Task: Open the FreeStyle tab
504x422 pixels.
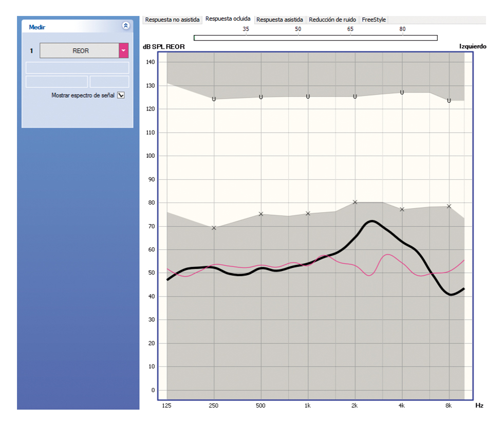Action: (374, 20)
